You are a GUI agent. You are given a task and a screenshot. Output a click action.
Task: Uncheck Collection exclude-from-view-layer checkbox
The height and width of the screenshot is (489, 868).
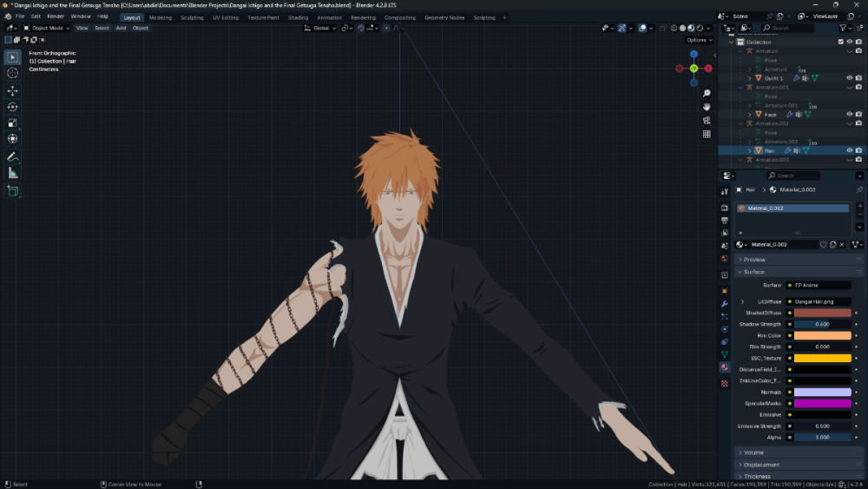click(x=840, y=42)
